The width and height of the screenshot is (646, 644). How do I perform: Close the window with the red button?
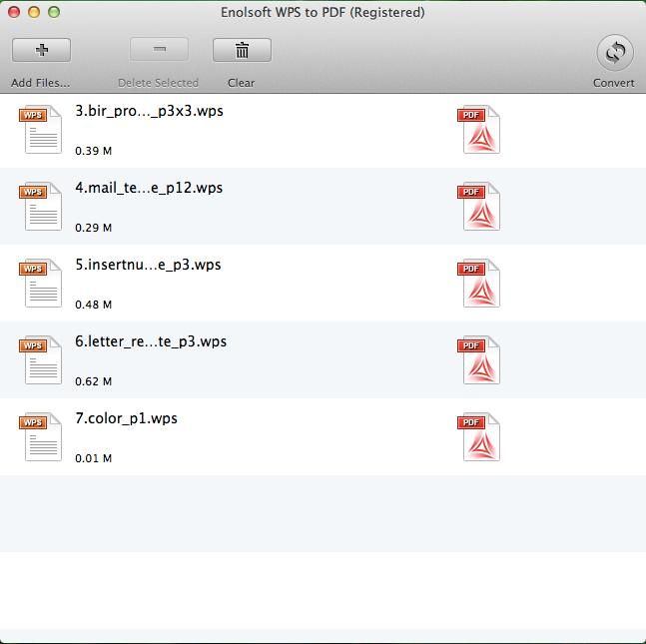point(14,12)
